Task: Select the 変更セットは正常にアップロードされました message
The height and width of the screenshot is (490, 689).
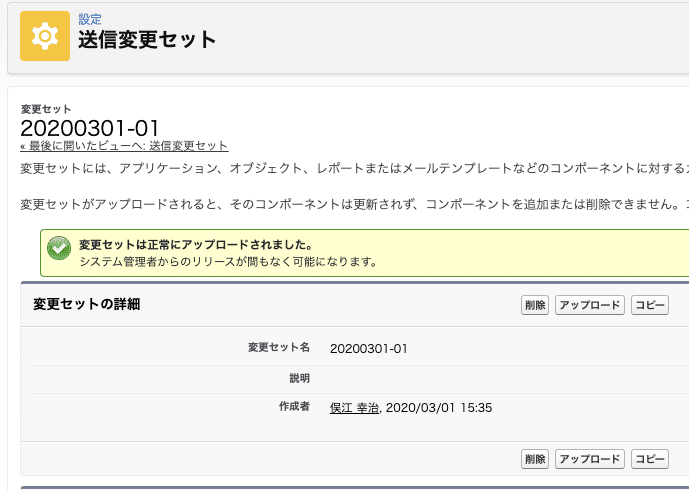Action: 196,245
